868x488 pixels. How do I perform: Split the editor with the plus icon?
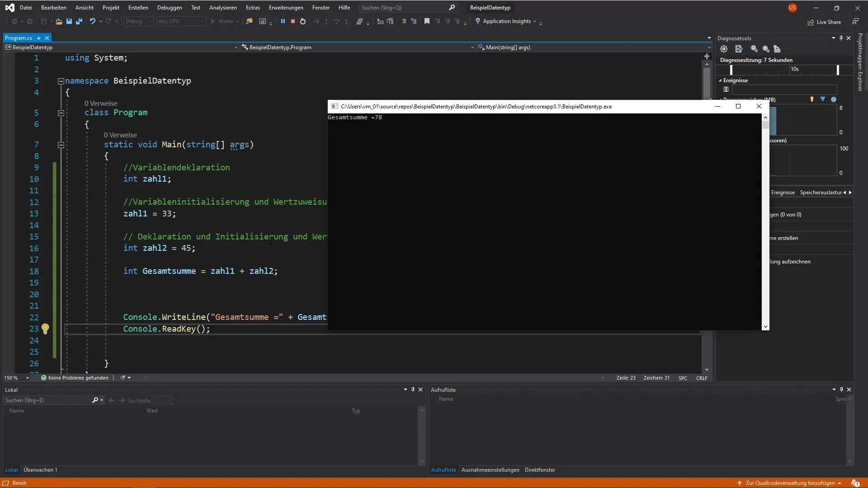707,56
